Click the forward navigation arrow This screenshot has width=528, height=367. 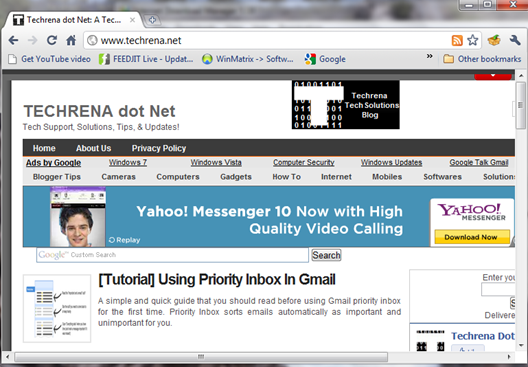point(32,40)
